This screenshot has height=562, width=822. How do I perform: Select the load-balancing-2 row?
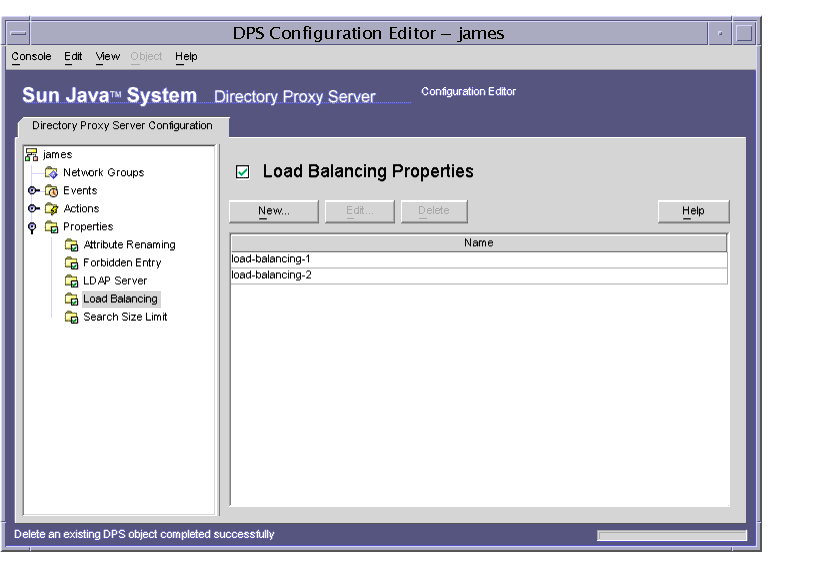pyautogui.click(x=479, y=275)
